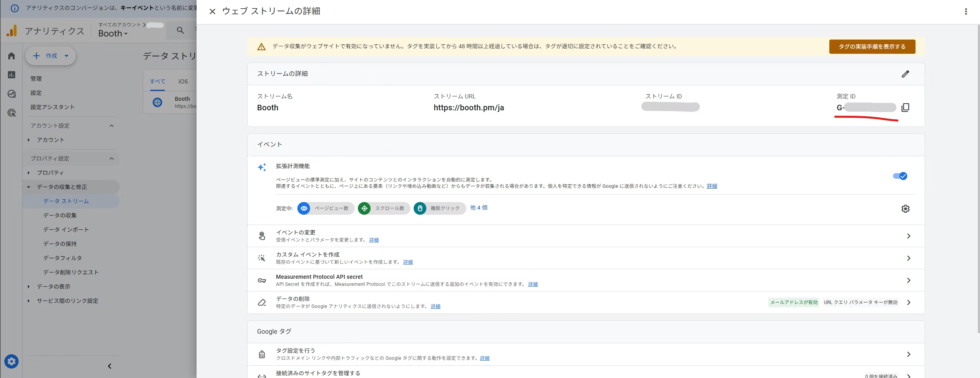The image size is (980, 378).
Task: Open タグ設定を行う row chevron
Action: click(908, 354)
